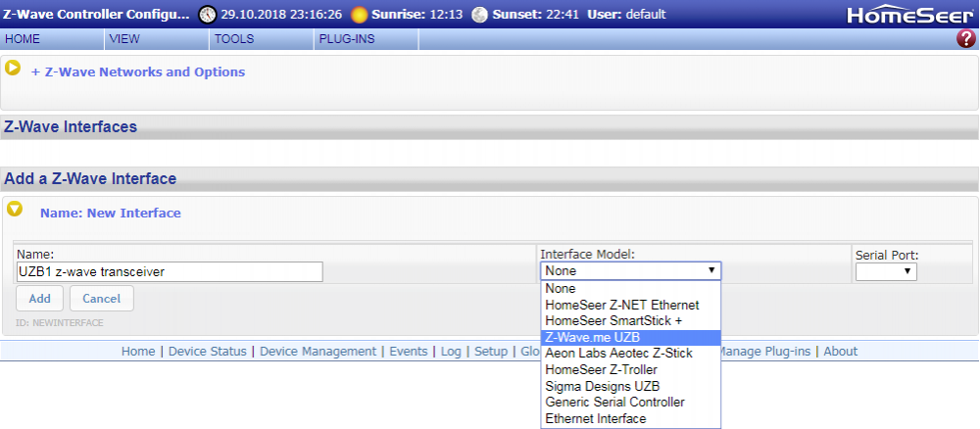Click the sun icon beside Sunrise
980x429 pixels.
click(x=360, y=15)
